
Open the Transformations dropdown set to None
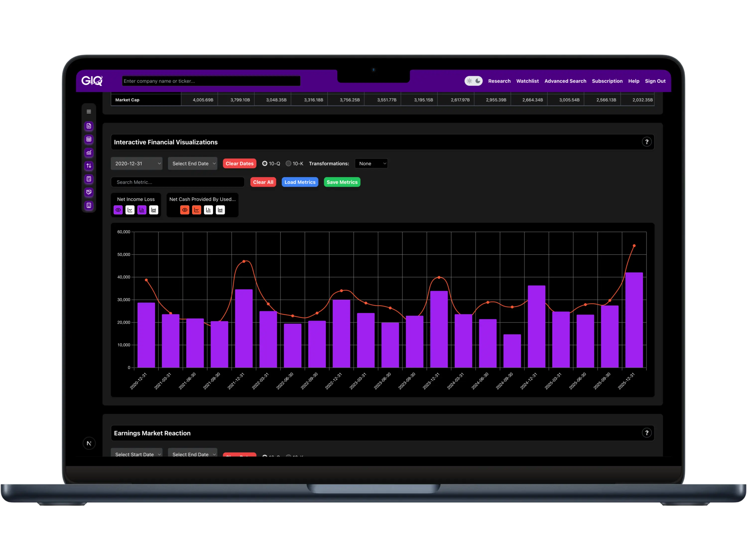(x=371, y=163)
